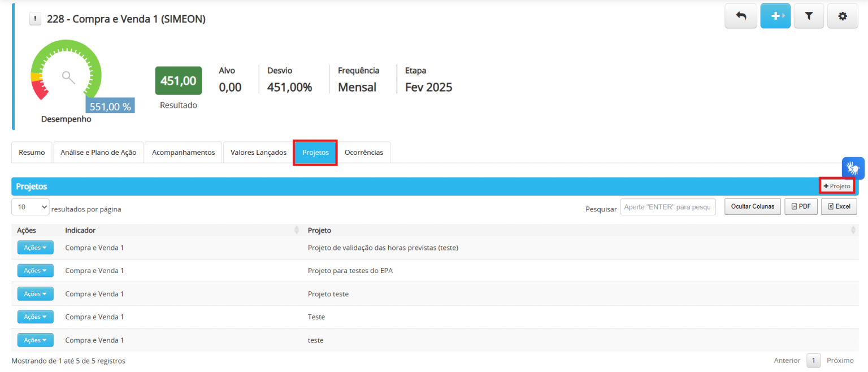The image size is (868, 372).
Task: Focus the Pesquisar search field
Action: click(x=668, y=207)
